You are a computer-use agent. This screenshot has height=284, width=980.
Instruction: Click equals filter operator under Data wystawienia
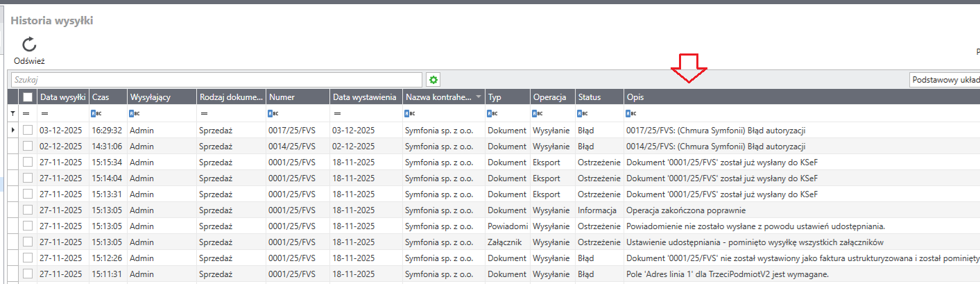[x=336, y=113]
